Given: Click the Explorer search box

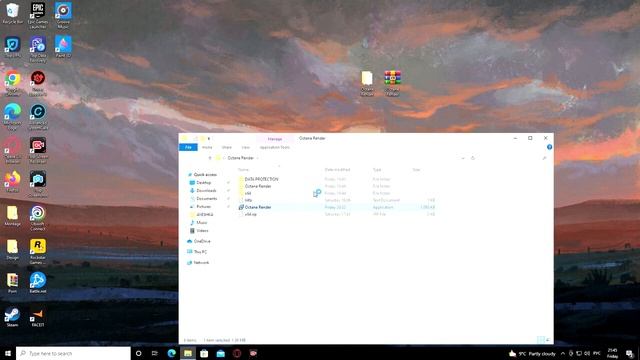Looking at the screenshot, I should pyautogui.click(x=514, y=158).
